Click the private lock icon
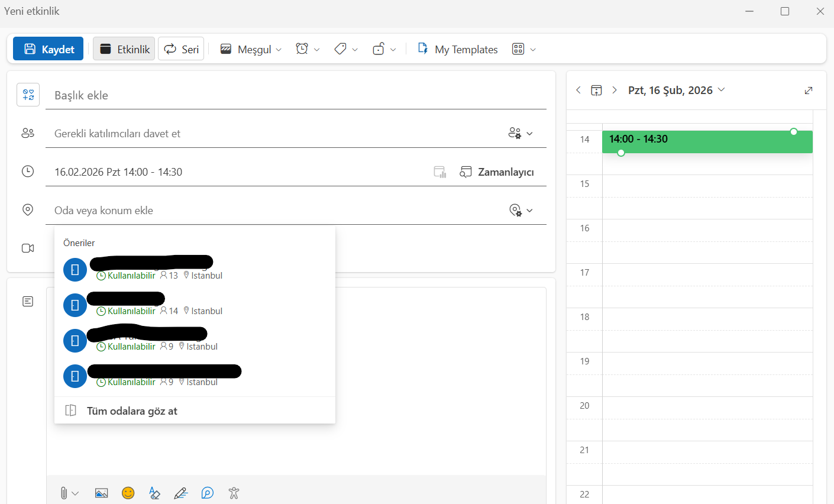The image size is (834, 504). click(379, 49)
